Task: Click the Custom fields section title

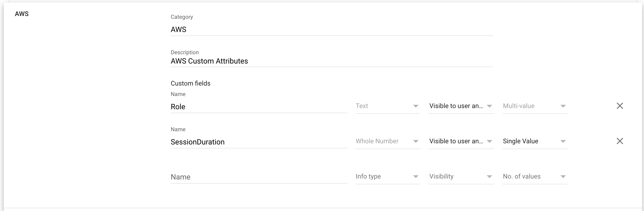Action: tap(190, 83)
